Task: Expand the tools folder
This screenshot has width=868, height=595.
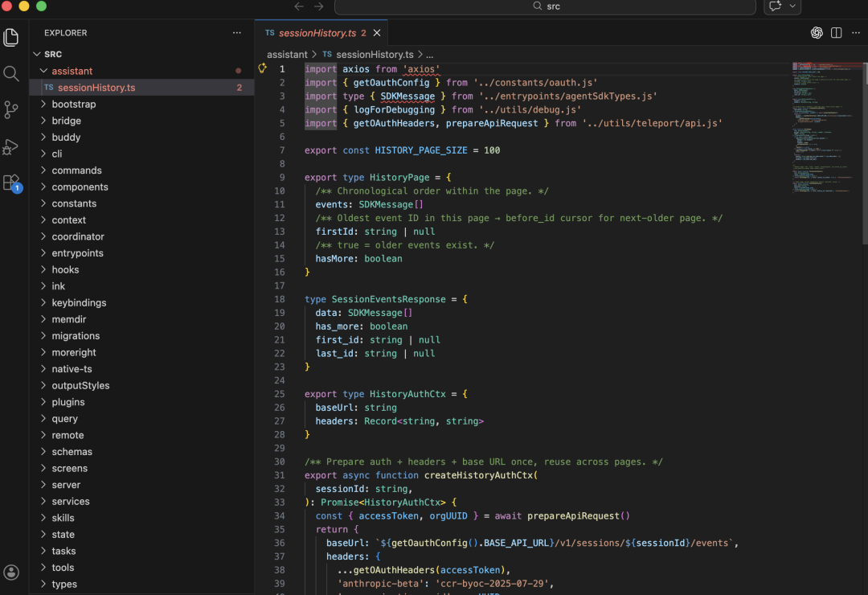Action: 143,568
